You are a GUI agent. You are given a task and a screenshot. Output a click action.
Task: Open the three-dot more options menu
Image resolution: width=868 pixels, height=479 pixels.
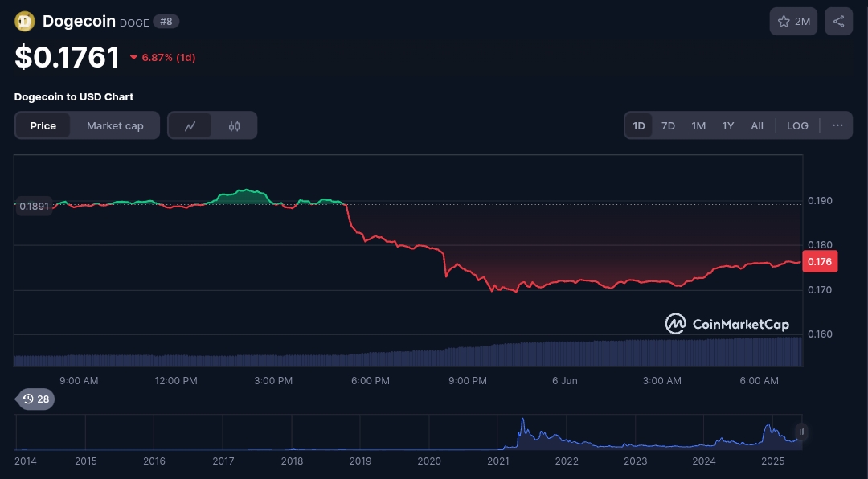coord(837,125)
